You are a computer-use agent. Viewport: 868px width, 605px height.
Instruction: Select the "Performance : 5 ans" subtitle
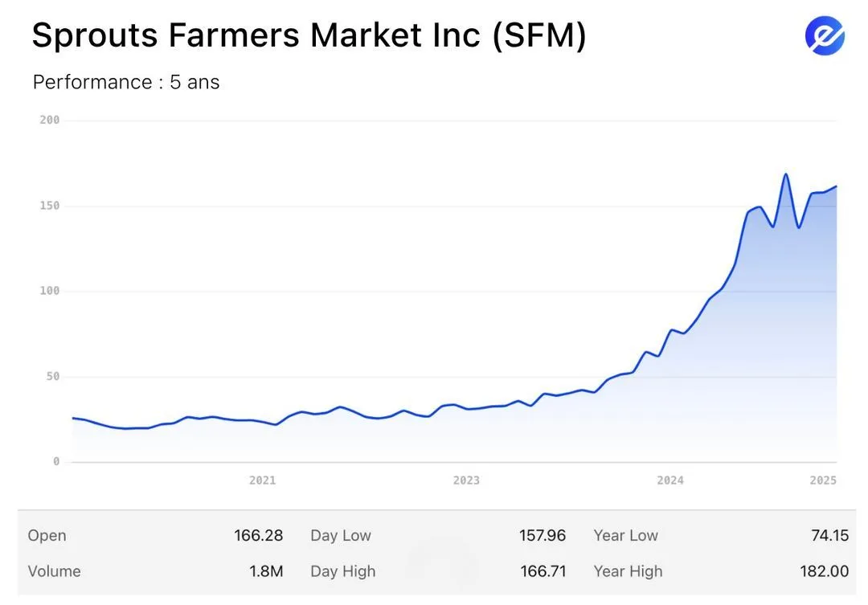(126, 82)
